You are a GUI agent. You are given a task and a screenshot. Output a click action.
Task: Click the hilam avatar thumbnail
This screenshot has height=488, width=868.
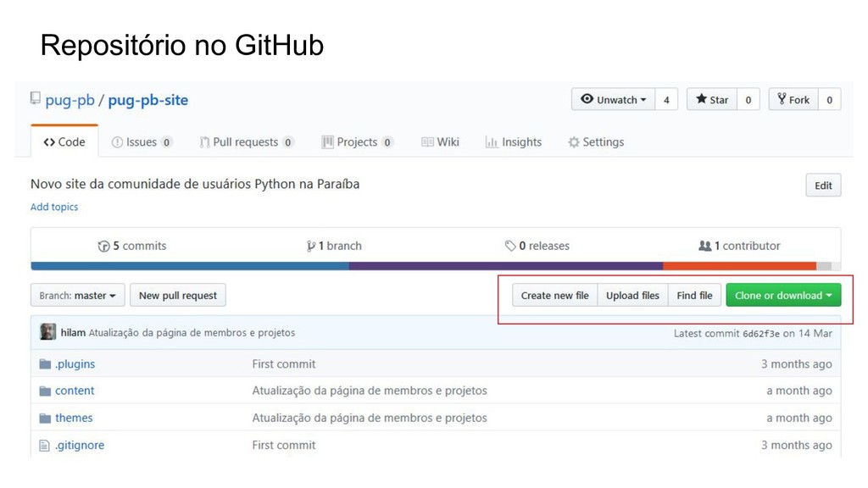click(47, 332)
